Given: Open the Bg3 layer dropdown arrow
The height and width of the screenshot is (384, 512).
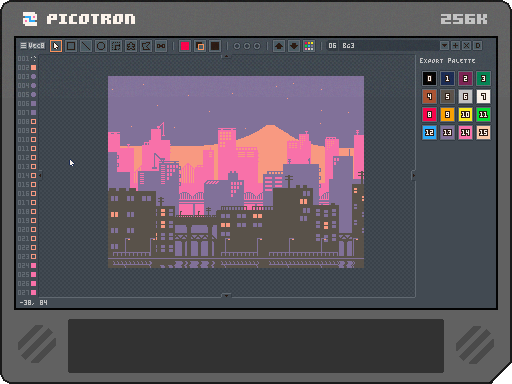Looking at the screenshot, I should pos(444,46).
